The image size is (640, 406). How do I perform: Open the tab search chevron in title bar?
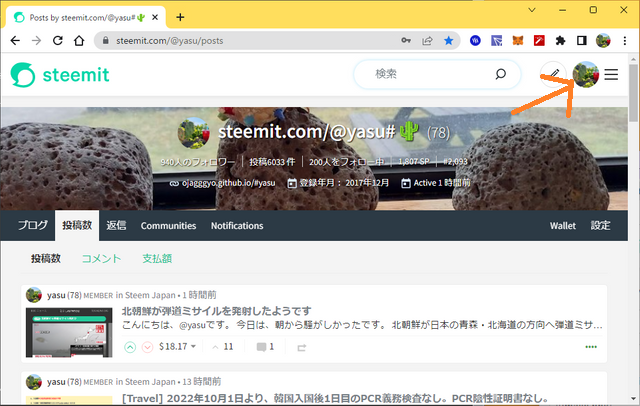coord(532,10)
